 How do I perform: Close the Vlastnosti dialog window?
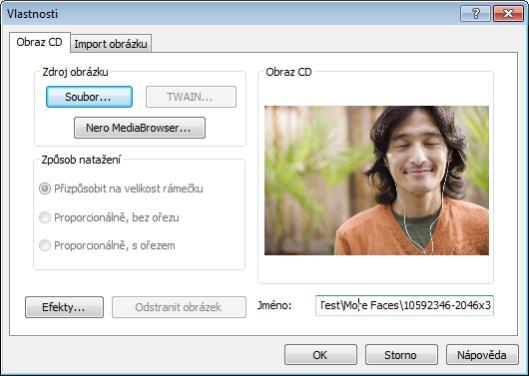coord(508,14)
